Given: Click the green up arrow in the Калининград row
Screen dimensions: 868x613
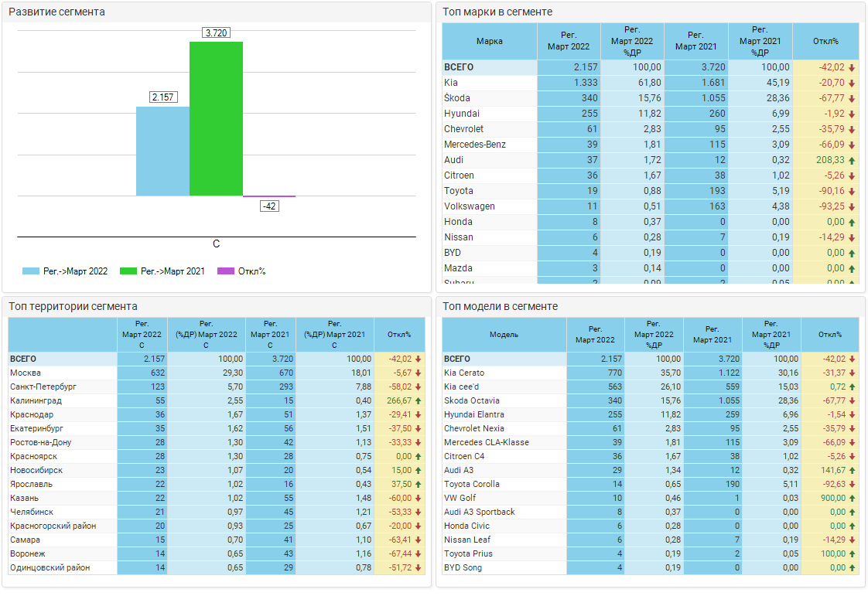Looking at the screenshot, I should click(419, 400).
